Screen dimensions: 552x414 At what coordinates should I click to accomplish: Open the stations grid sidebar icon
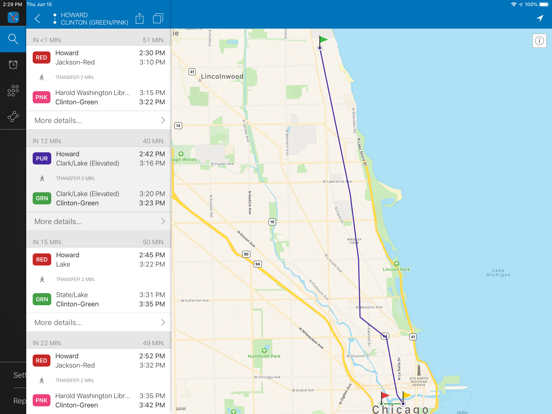point(13,91)
